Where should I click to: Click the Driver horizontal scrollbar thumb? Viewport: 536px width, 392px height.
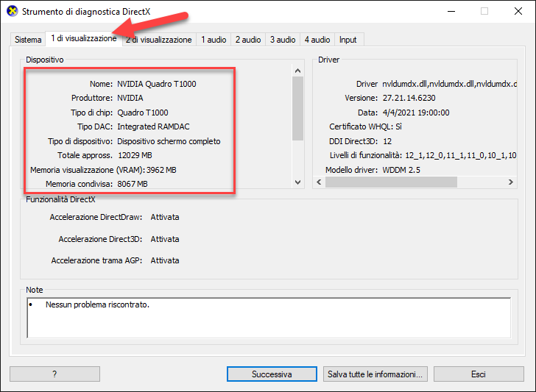(391, 182)
